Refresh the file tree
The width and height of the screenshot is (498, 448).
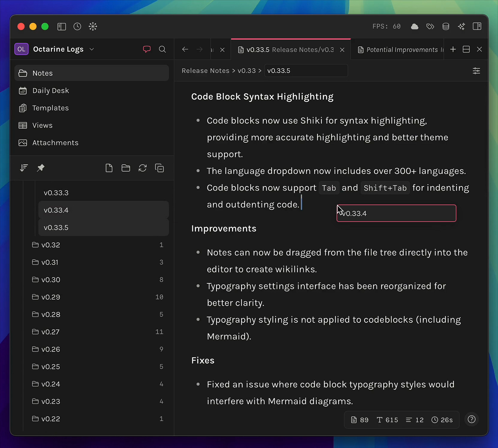point(143,168)
